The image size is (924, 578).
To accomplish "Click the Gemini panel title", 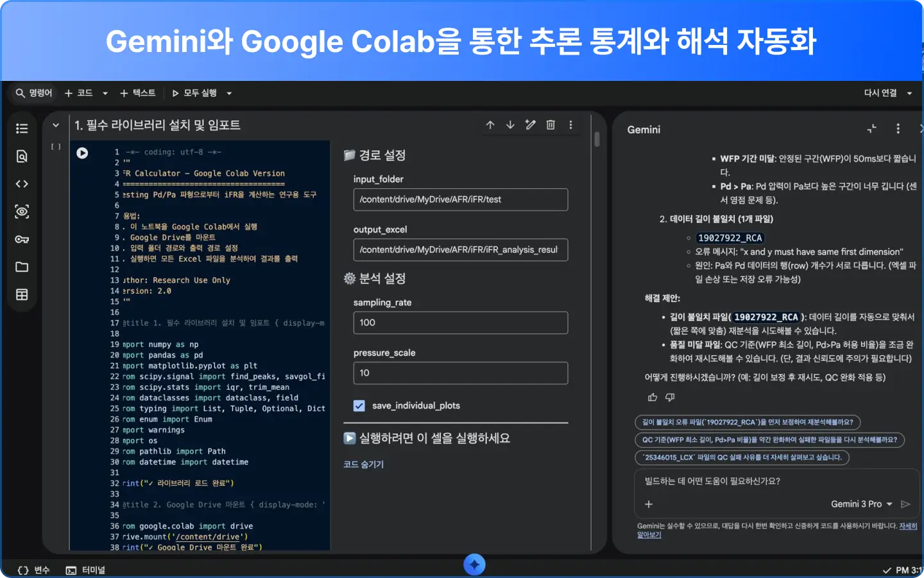I will [x=644, y=129].
